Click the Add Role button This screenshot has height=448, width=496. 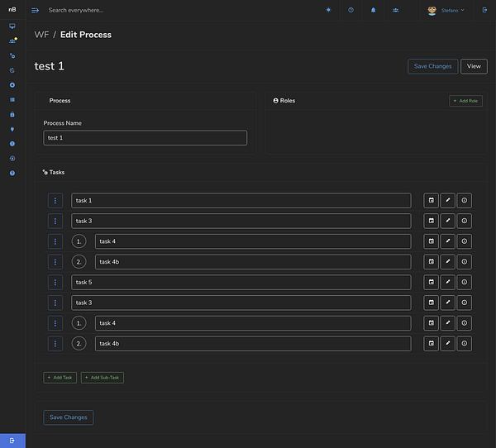coord(466,101)
